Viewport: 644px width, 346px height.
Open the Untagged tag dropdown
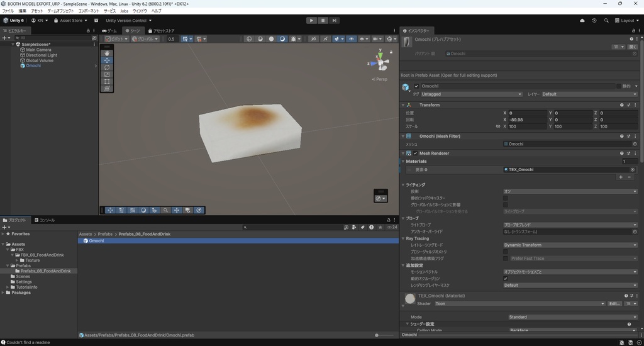pos(471,94)
